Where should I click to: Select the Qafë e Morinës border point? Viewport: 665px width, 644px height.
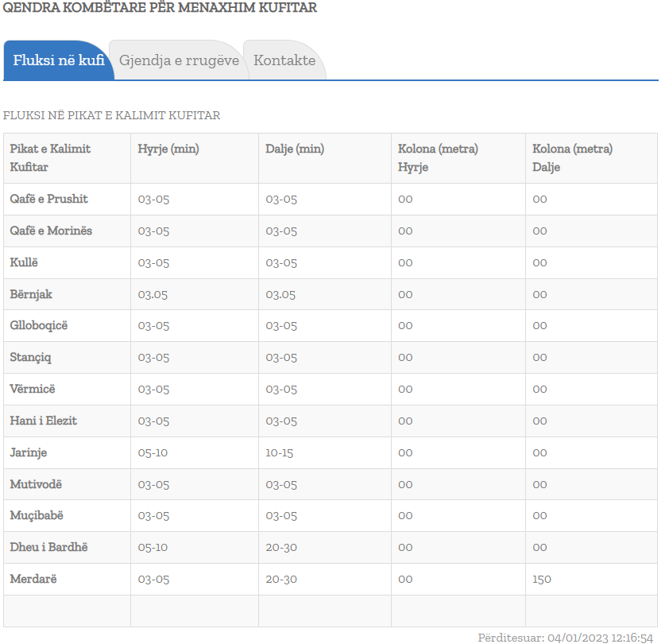click(51, 231)
